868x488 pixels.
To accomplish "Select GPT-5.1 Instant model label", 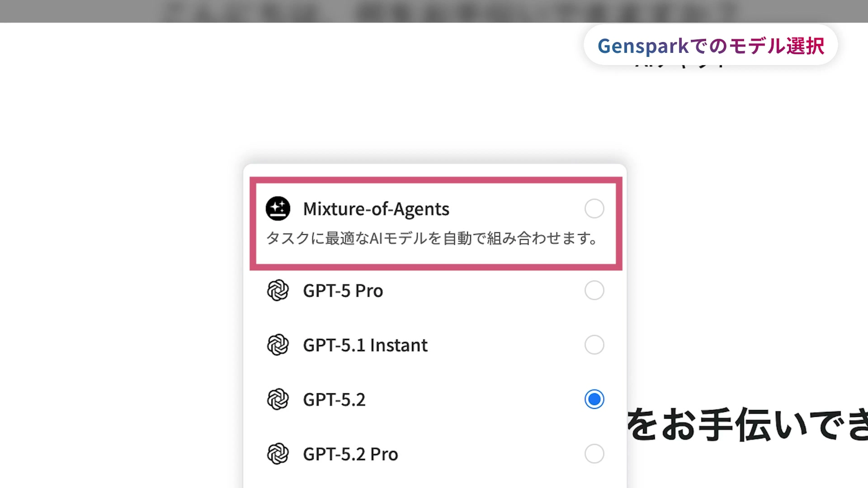I will (365, 345).
